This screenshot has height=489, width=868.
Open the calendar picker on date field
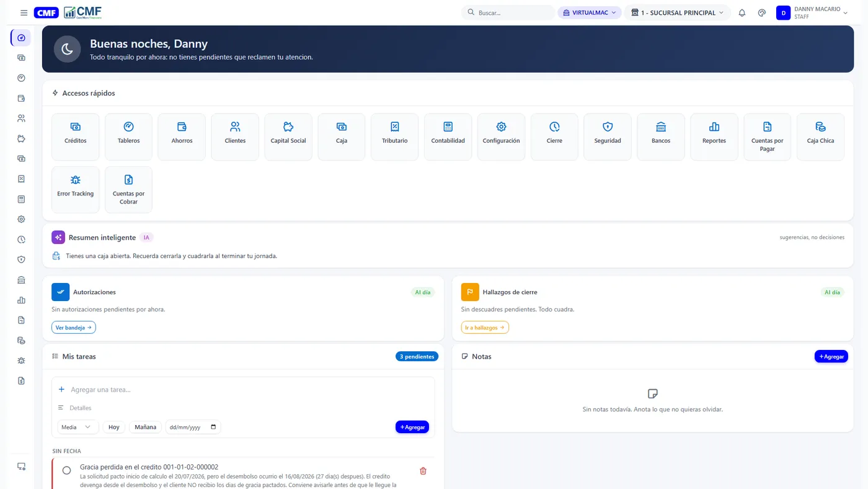coord(214,427)
